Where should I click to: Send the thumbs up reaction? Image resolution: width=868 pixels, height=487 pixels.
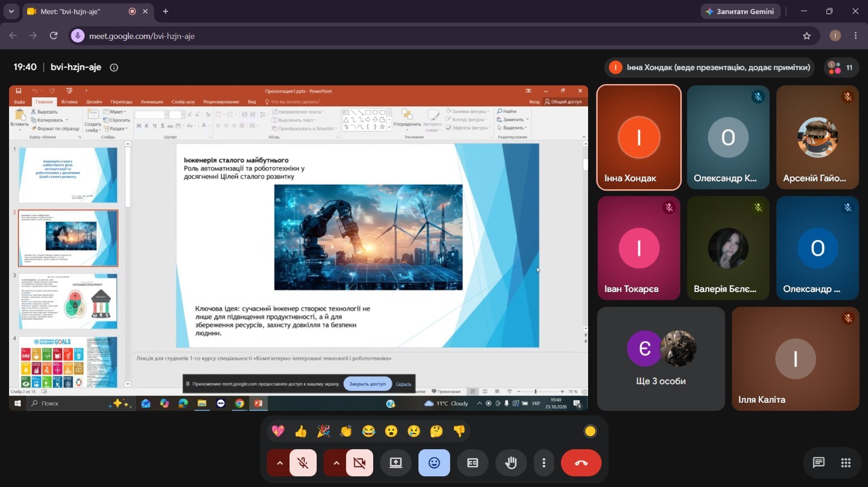(301, 432)
